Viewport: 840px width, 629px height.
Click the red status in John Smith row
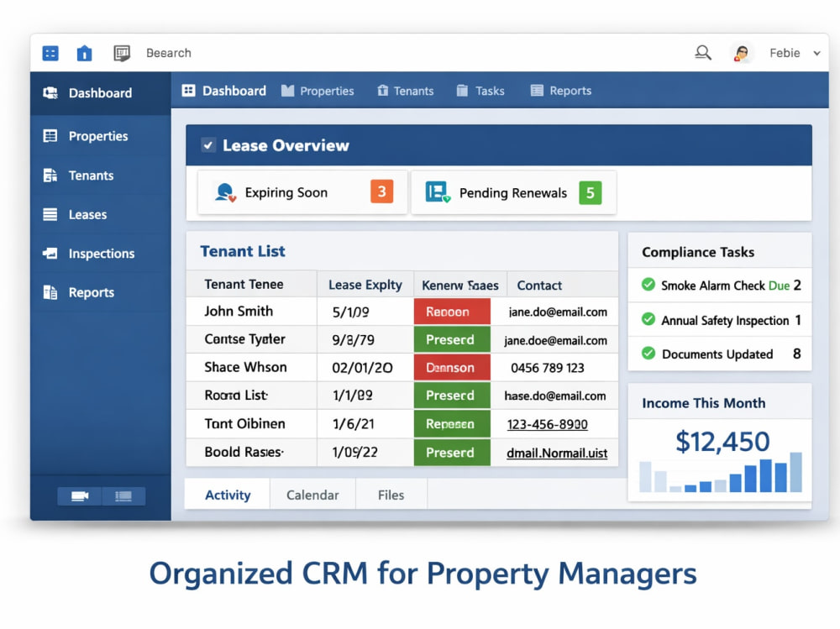click(452, 312)
